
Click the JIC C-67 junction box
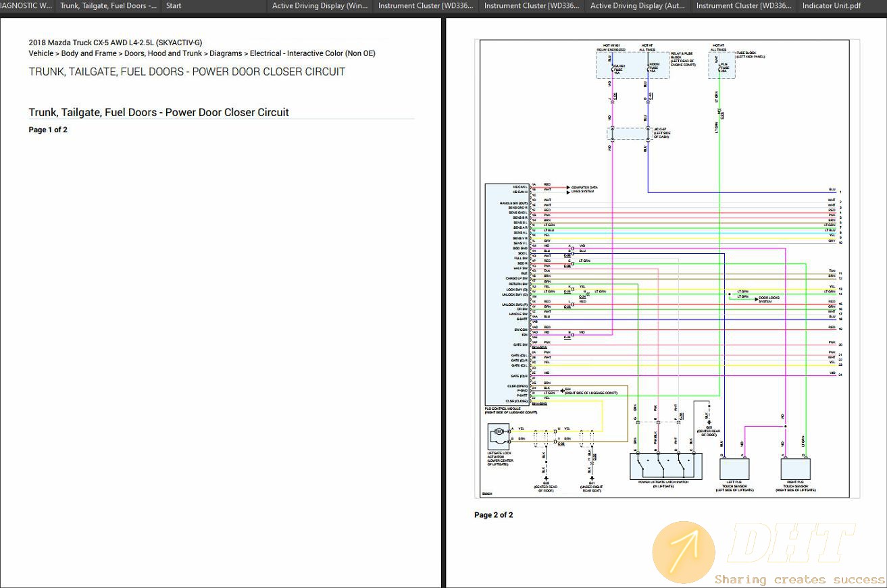click(629, 133)
